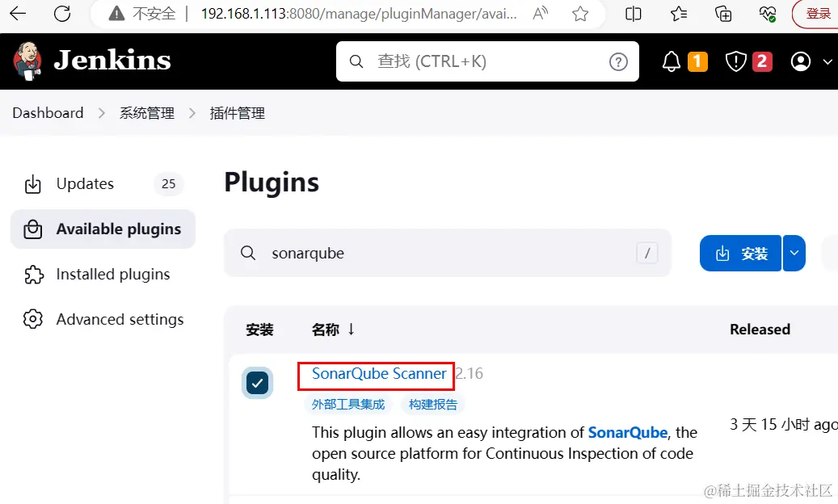
Task: Open the security warnings shield
Action: click(x=735, y=61)
